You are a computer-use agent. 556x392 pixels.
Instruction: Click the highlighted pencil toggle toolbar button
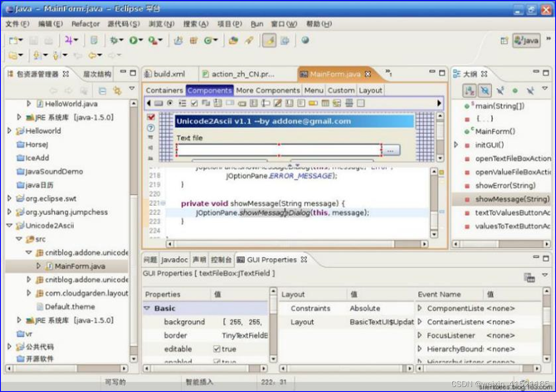[x=269, y=40]
